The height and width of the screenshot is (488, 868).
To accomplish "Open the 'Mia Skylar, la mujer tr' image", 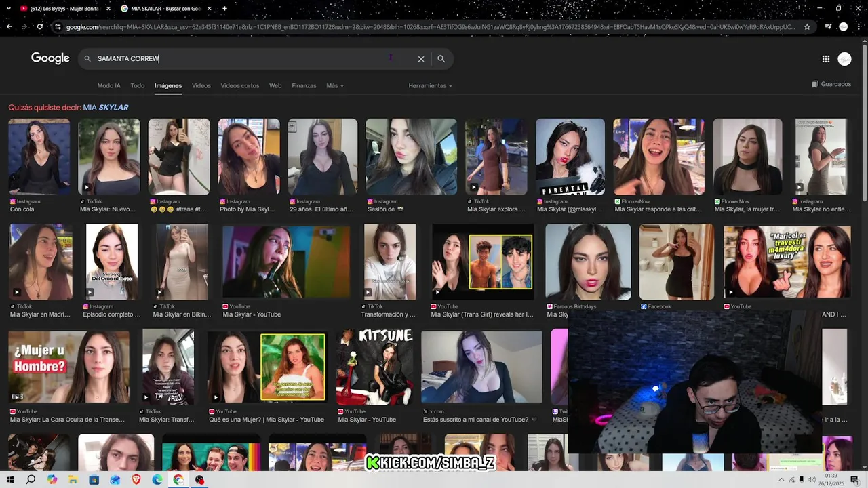I will tap(747, 157).
